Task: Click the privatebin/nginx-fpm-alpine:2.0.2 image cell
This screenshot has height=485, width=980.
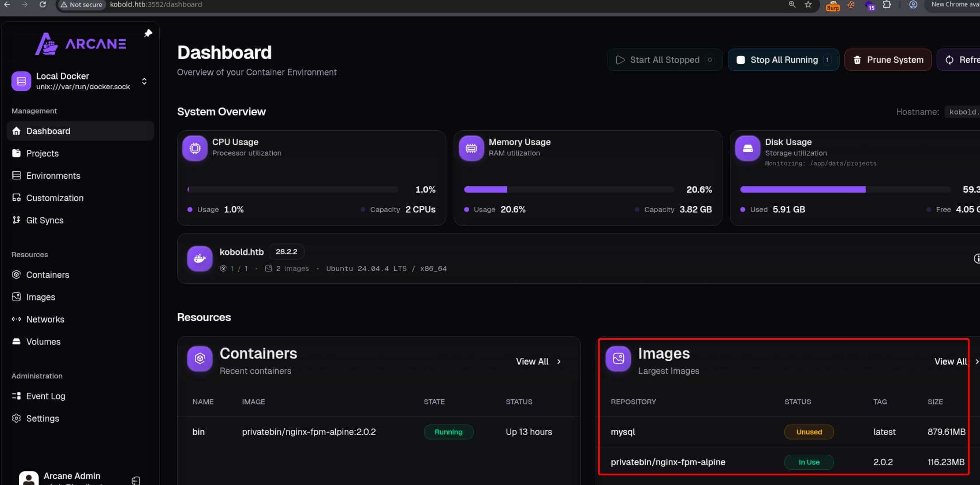Action: (309, 432)
